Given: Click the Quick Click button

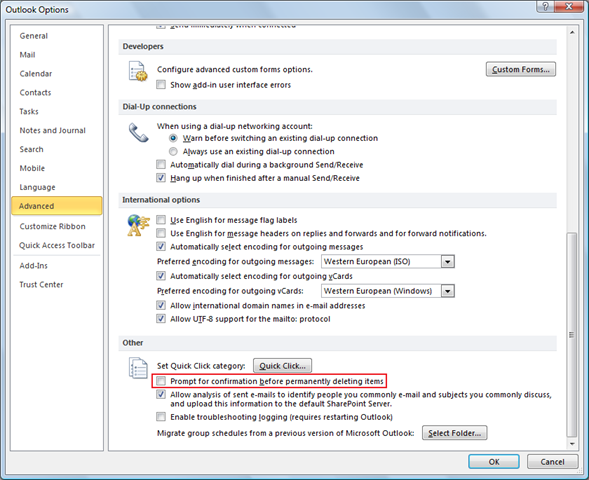Looking at the screenshot, I should pyautogui.click(x=282, y=366).
